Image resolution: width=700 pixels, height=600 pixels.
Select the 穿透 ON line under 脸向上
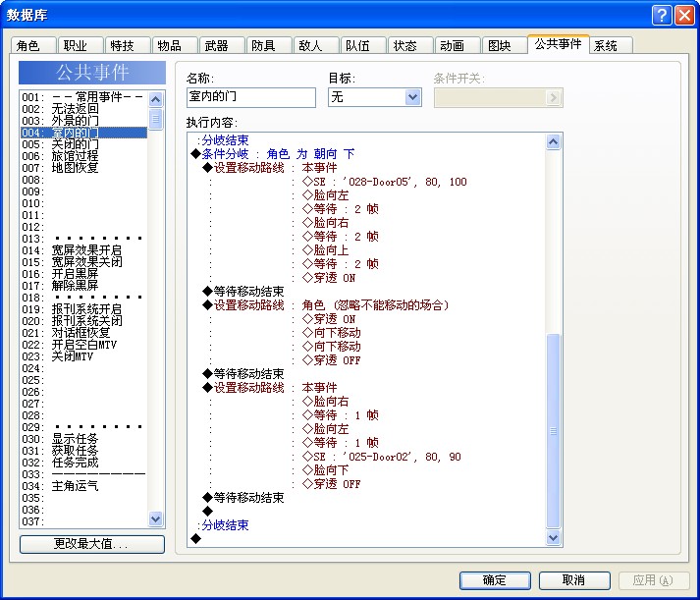330,278
